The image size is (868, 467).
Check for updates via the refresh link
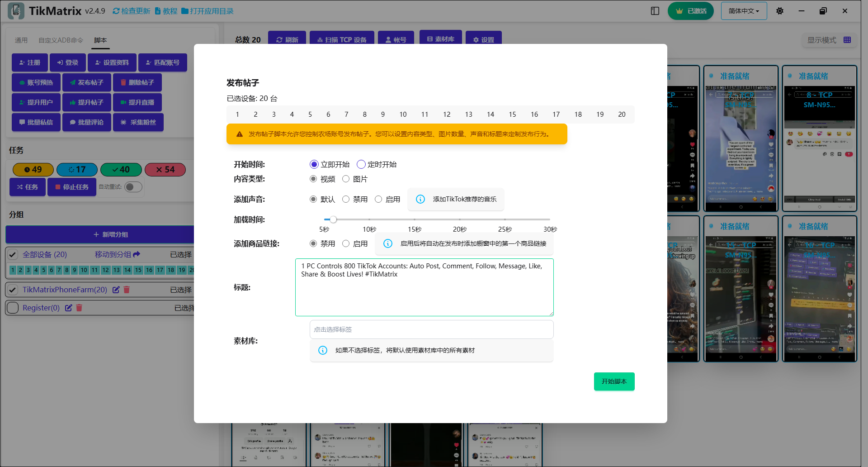coord(131,11)
